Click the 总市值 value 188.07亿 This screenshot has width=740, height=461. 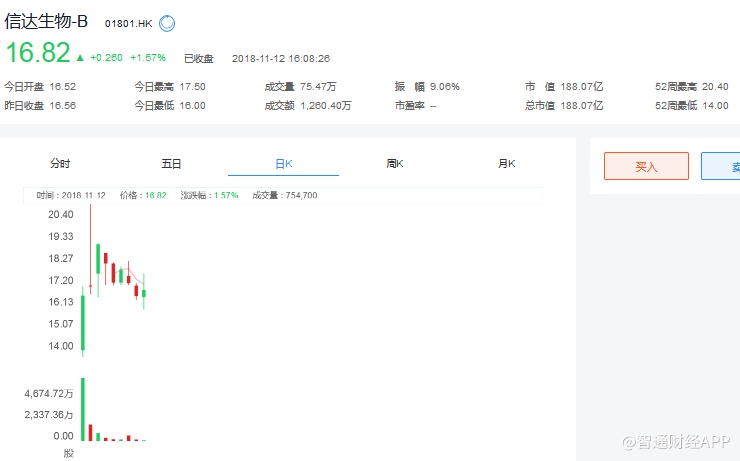click(582, 106)
